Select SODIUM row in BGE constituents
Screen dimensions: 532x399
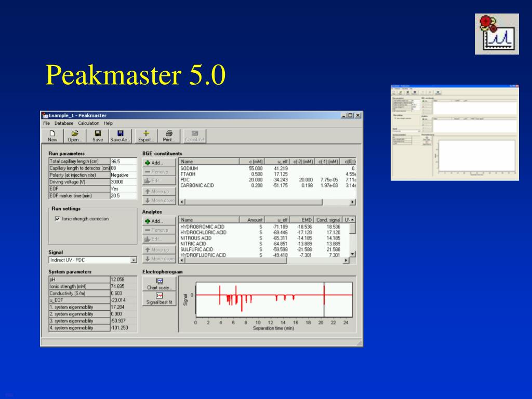(268, 168)
